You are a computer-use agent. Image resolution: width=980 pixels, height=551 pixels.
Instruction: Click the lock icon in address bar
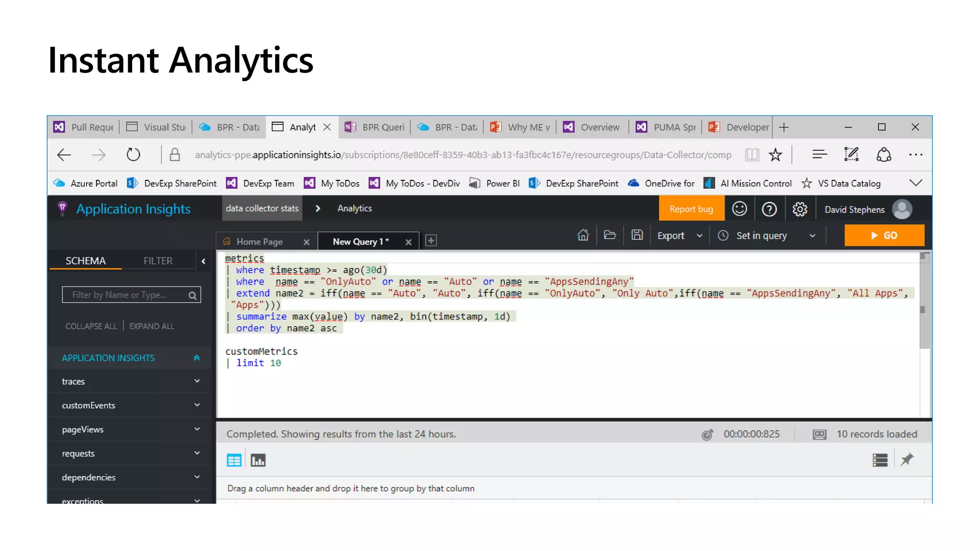coord(175,154)
